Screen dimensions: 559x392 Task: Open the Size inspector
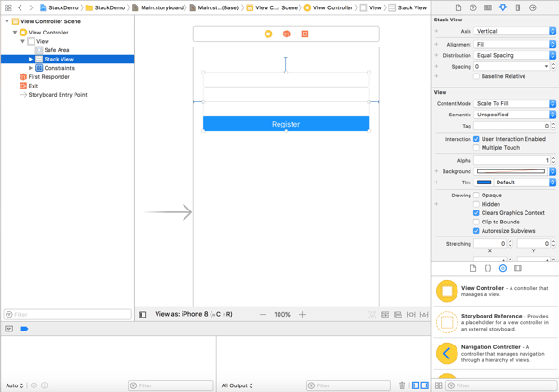pos(518,7)
